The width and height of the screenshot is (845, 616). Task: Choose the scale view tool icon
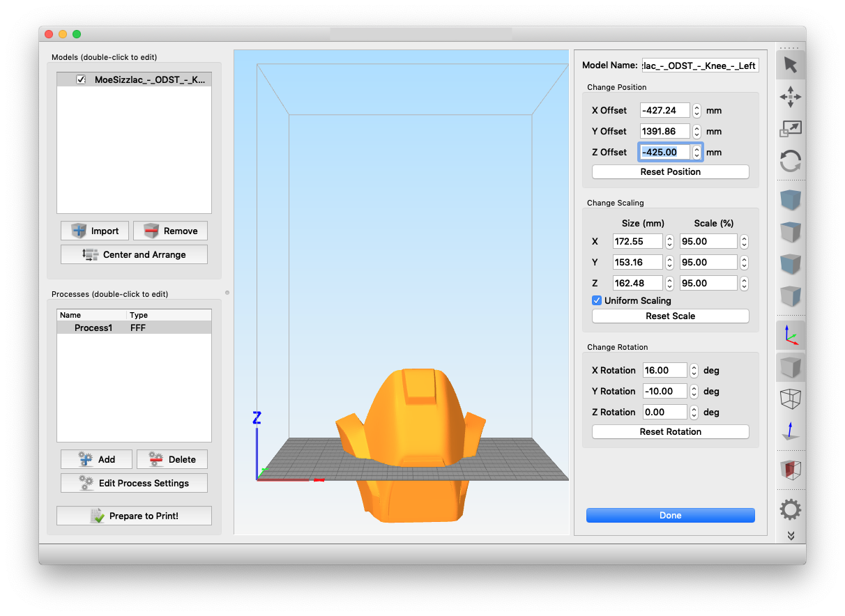click(791, 129)
